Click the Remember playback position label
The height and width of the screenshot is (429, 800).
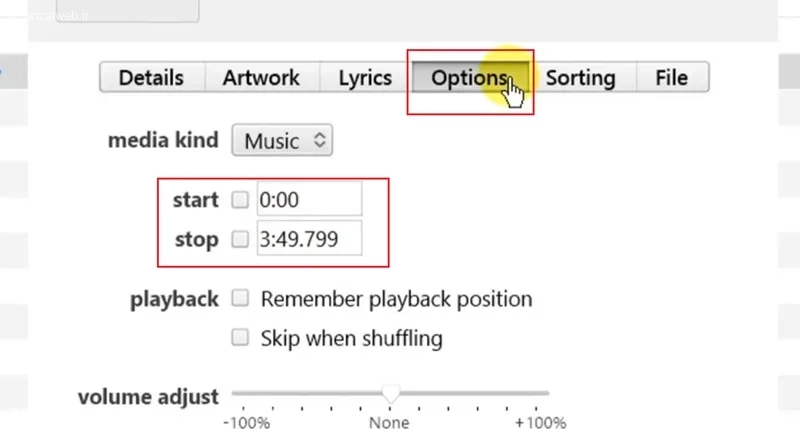tap(396, 299)
